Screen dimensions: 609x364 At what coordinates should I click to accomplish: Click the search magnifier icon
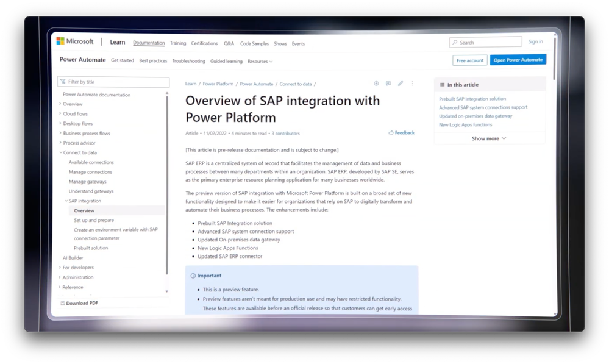(455, 42)
